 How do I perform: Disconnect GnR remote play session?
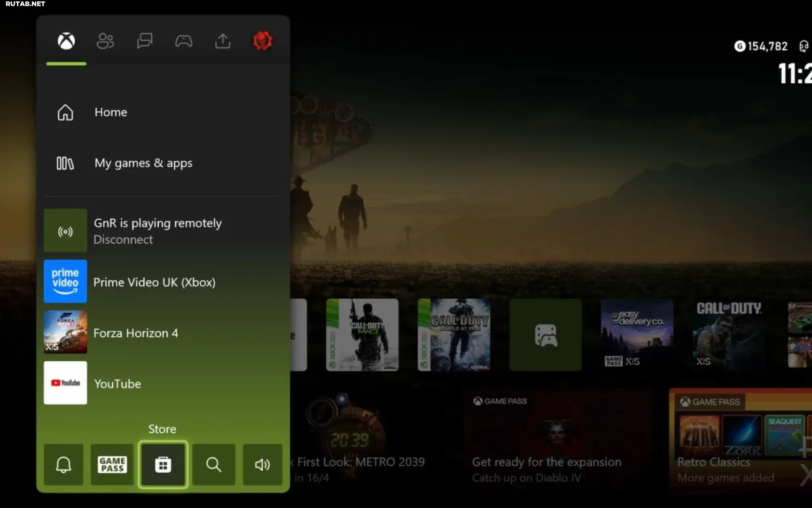click(x=123, y=239)
